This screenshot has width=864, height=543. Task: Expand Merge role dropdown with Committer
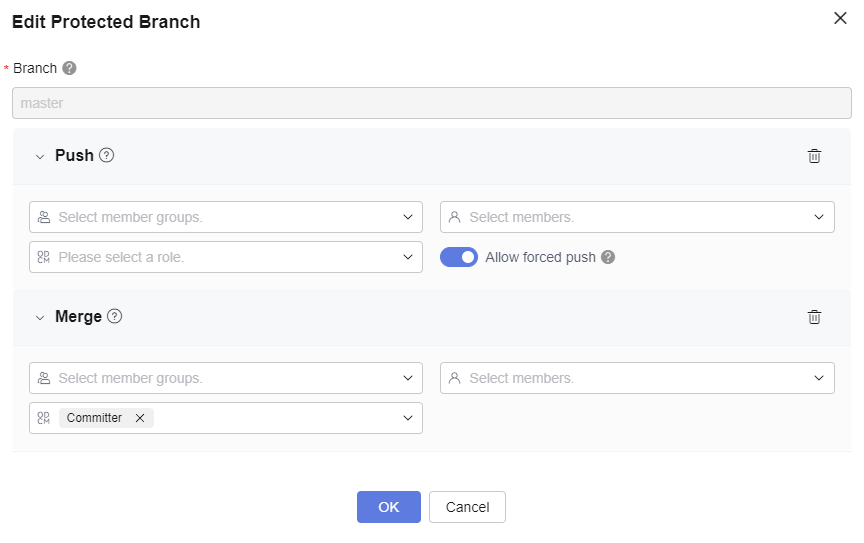[407, 418]
